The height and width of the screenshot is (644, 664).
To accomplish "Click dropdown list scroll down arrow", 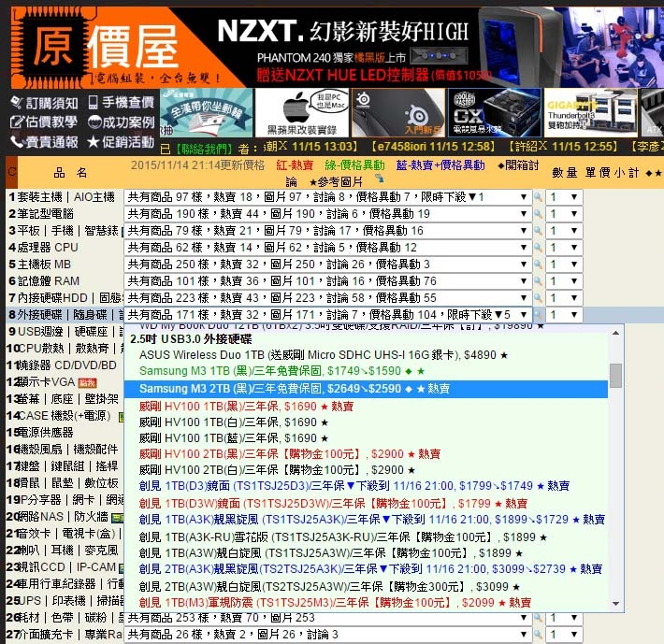I will point(616,604).
